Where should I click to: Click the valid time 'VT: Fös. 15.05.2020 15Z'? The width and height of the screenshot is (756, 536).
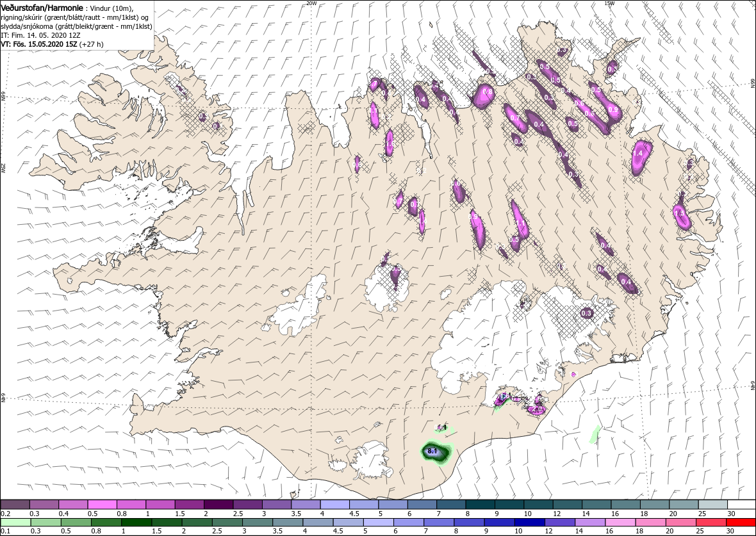(x=40, y=44)
